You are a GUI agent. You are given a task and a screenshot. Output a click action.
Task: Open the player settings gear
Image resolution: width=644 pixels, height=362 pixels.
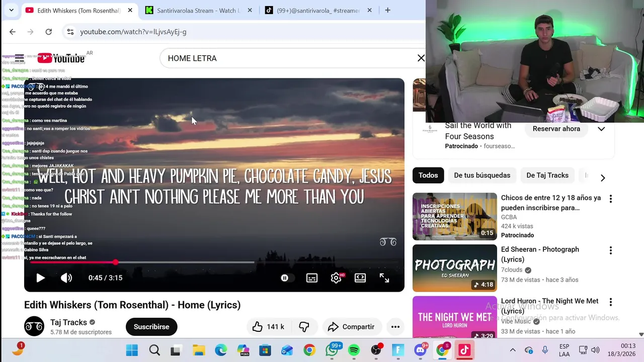click(336, 278)
